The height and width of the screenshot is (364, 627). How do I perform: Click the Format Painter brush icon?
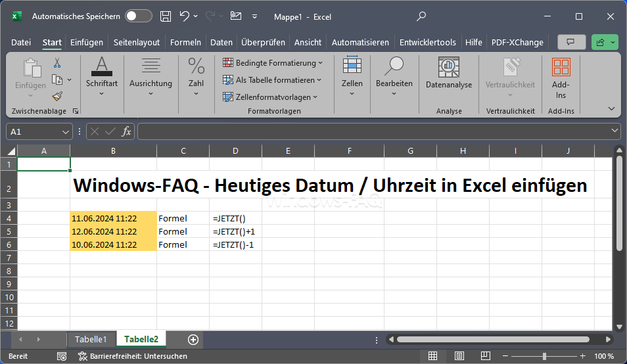tap(57, 97)
